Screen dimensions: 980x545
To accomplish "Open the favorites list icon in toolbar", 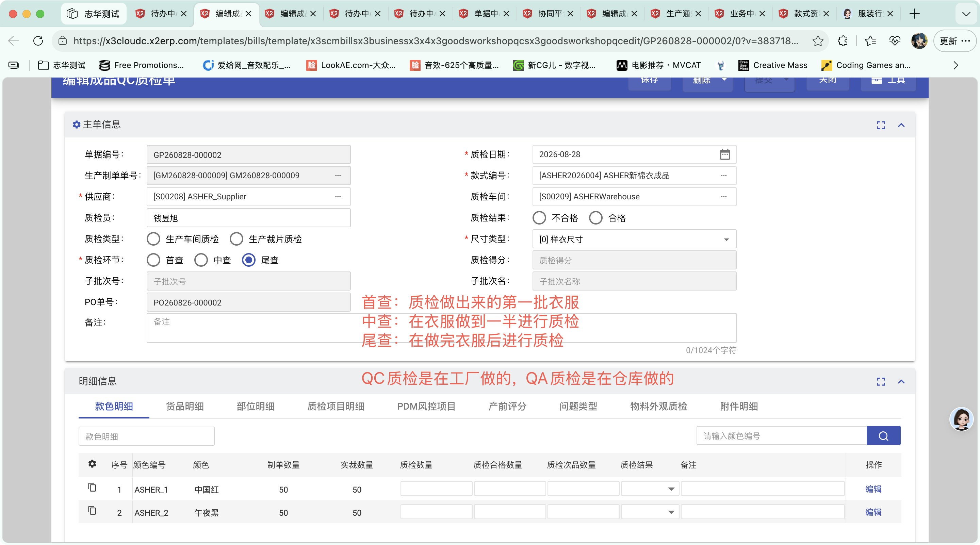I will 870,41.
